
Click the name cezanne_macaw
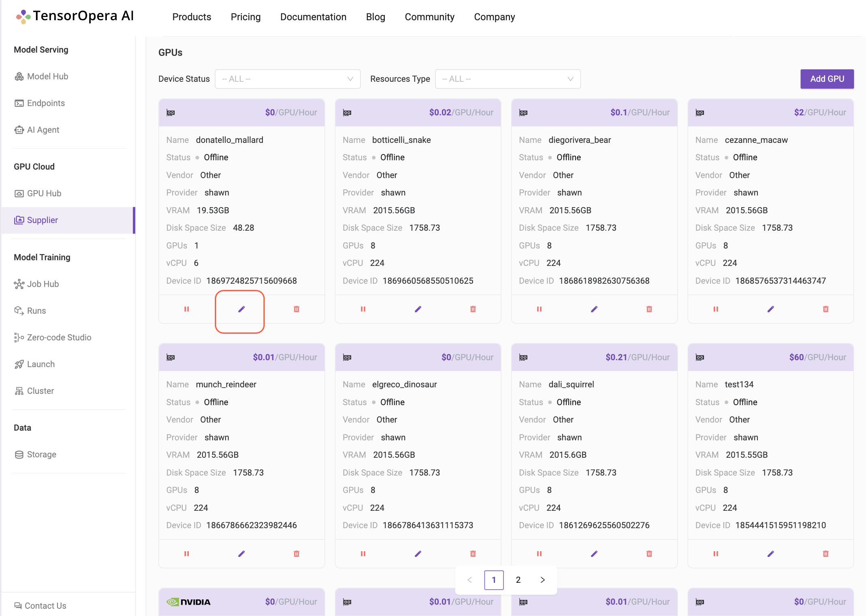pos(756,140)
